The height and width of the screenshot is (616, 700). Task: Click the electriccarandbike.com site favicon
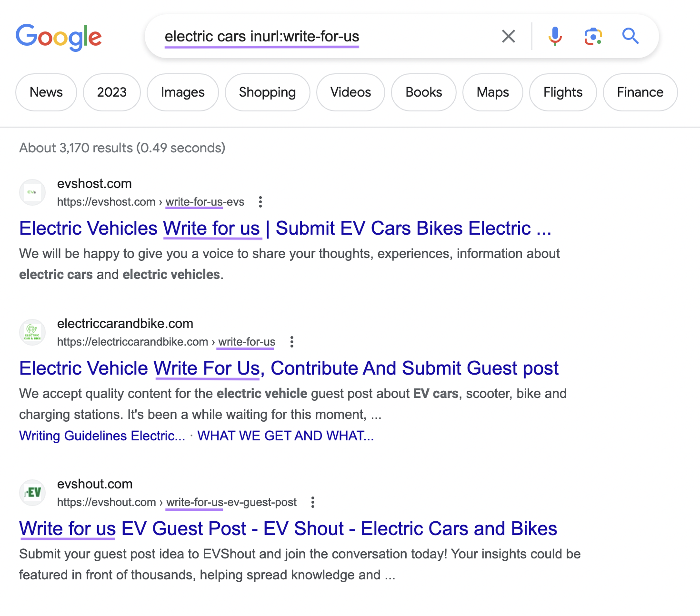pyautogui.click(x=32, y=332)
